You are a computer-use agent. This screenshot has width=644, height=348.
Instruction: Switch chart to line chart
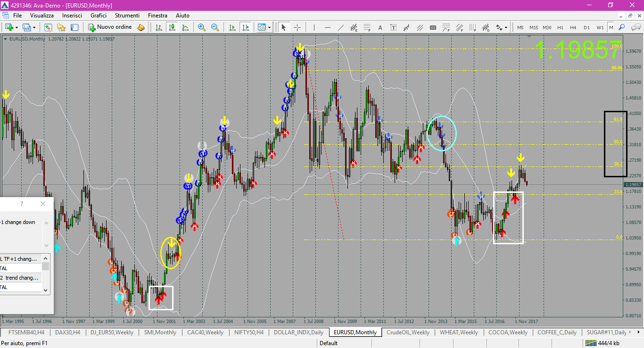pyautogui.click(x=185, y=27)
